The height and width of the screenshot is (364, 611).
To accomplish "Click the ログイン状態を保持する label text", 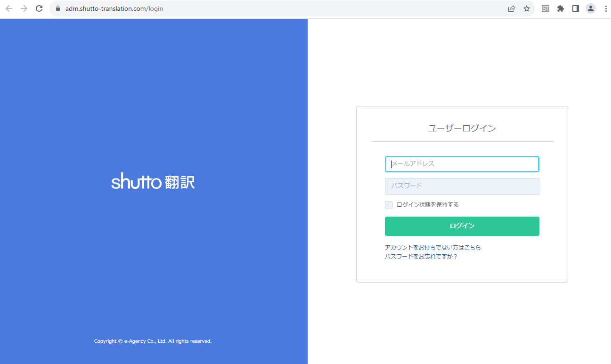I will [427, 205].
